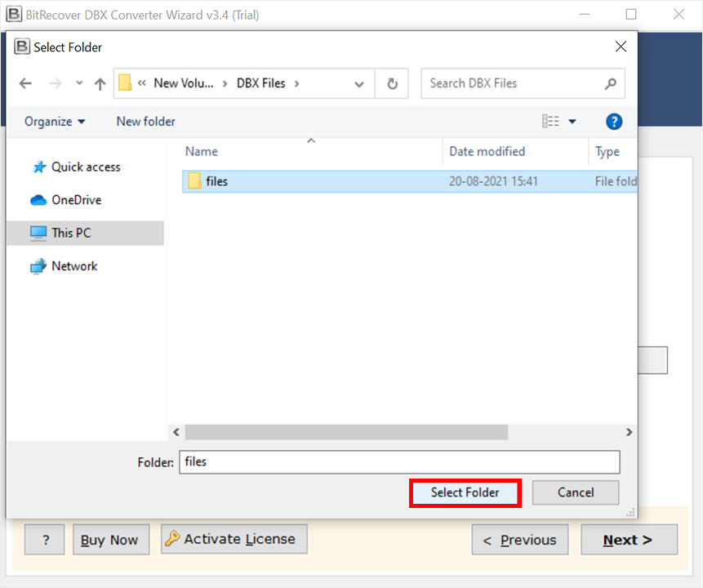
Task: Click the File folder type cell
Action: 616,181
